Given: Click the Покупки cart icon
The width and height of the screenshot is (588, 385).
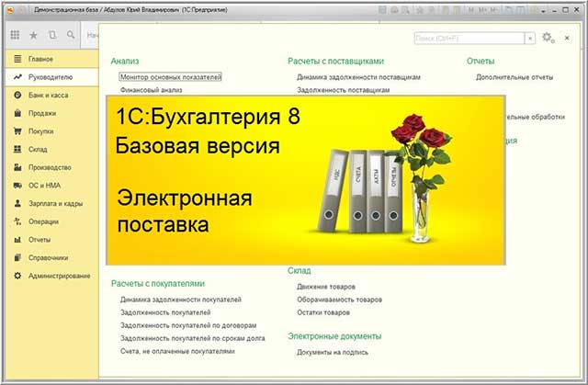Looking at the screenshot, I should coord(17,131).
